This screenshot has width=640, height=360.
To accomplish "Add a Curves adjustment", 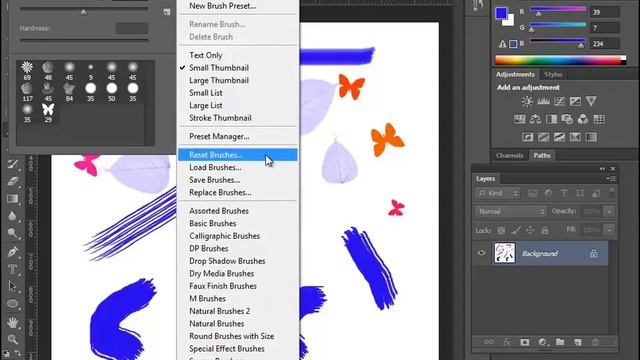I will [x=559, y=101].
